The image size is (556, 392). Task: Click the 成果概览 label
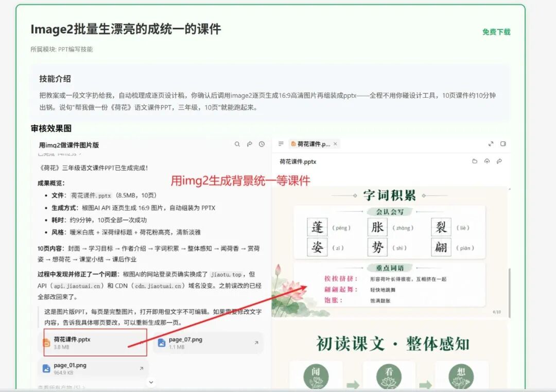(51, 183)
